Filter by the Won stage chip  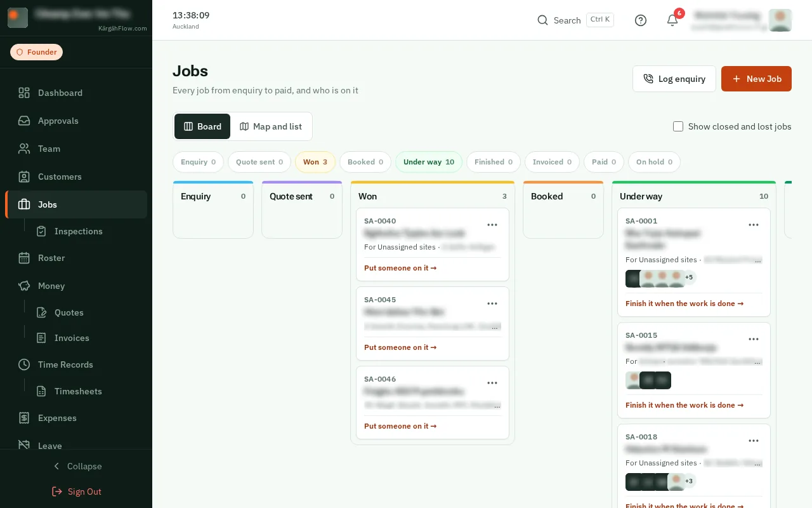(315, 162)
